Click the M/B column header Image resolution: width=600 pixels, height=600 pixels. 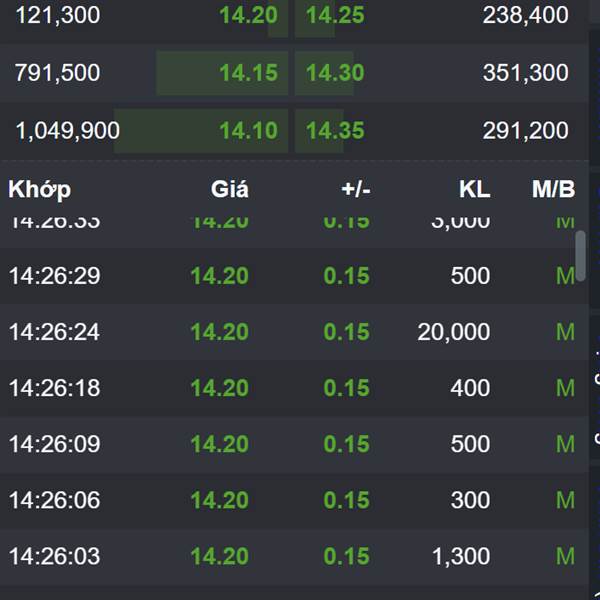click(x=553, y=189)
